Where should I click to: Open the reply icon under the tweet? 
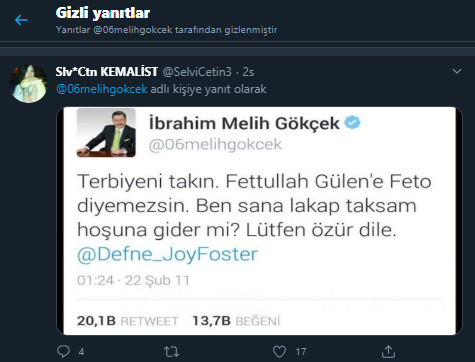pos(63,351)
